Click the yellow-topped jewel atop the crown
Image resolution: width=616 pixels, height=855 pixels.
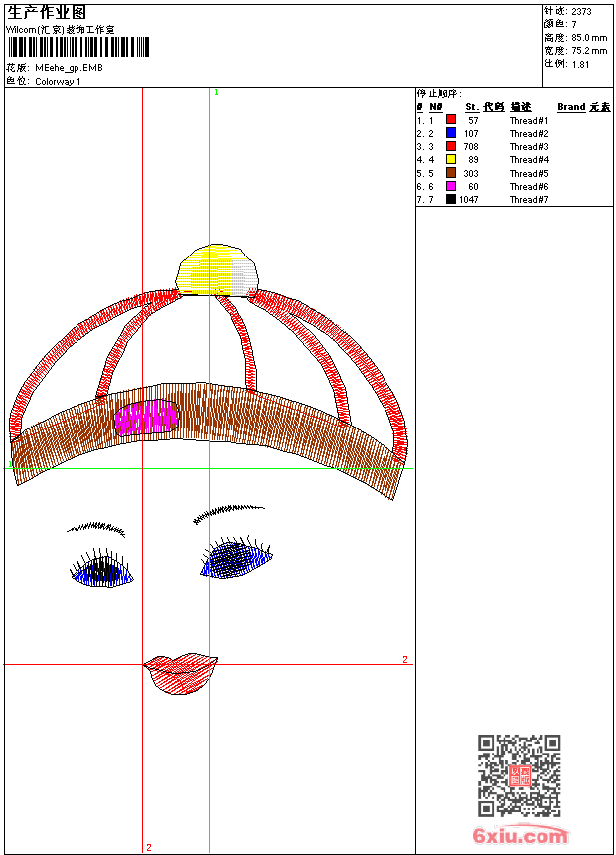pyautogui.click(x=221, y=268)
